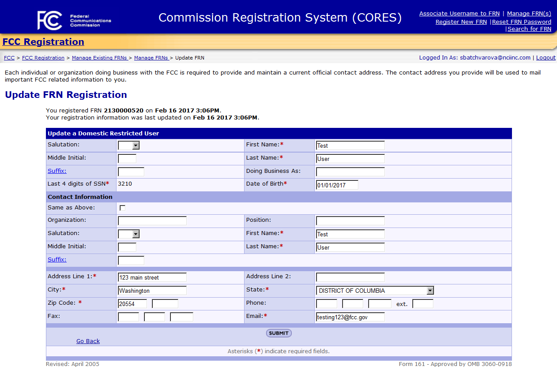Open the FCC Registration heading link
Screen dimensions: 557x392
click(x=43, y=42)
